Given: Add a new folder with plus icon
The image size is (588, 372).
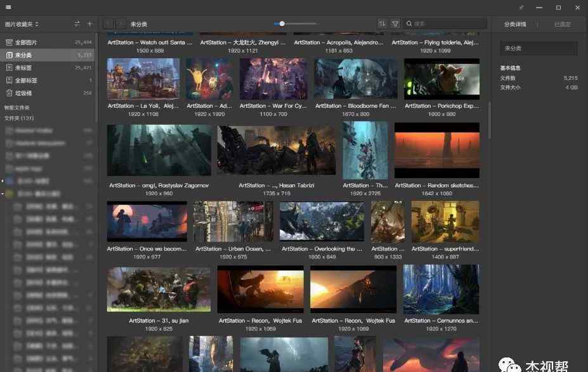Looking at the screenshot, I should (89, 24).
